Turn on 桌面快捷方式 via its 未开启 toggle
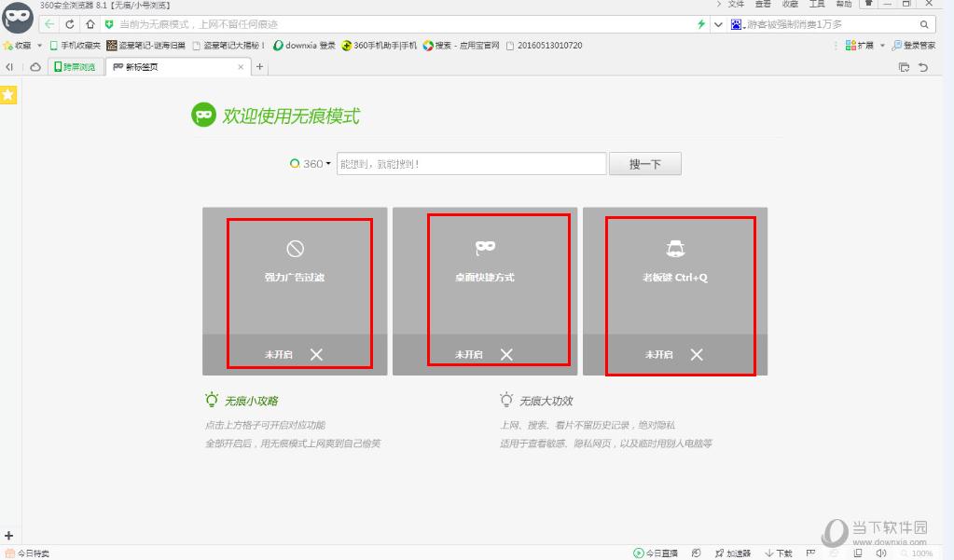 pos(466,355)
